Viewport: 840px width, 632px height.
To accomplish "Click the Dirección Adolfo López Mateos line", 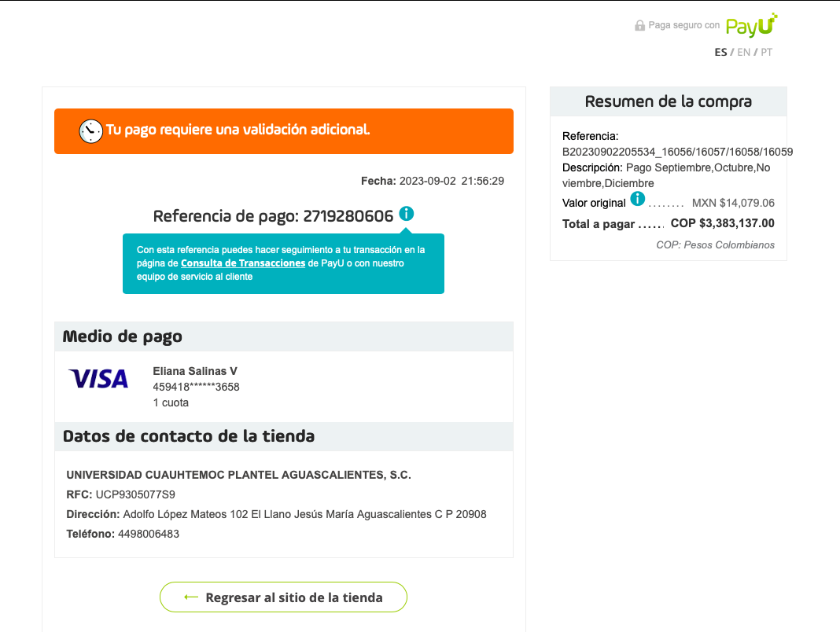I will tap(276, 514).
